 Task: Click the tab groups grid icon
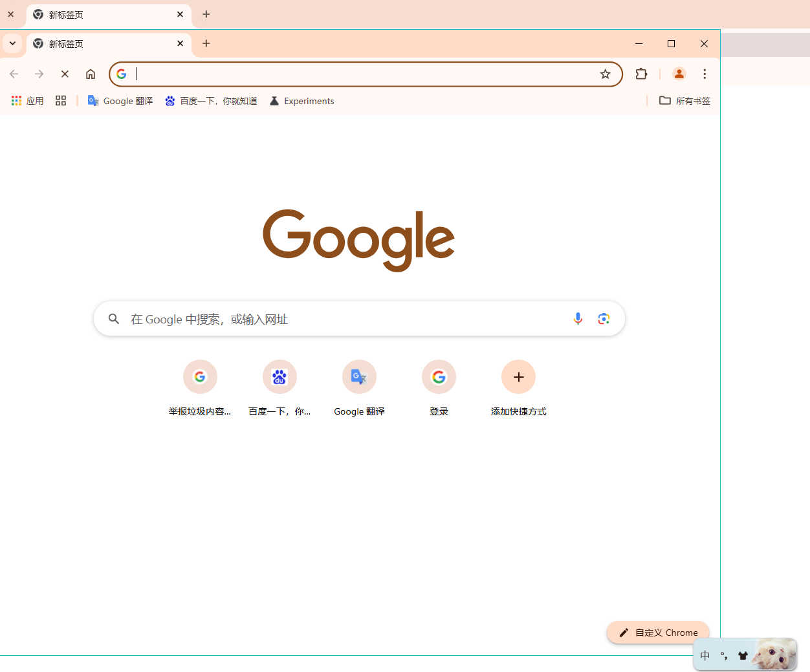click(61, 101)
